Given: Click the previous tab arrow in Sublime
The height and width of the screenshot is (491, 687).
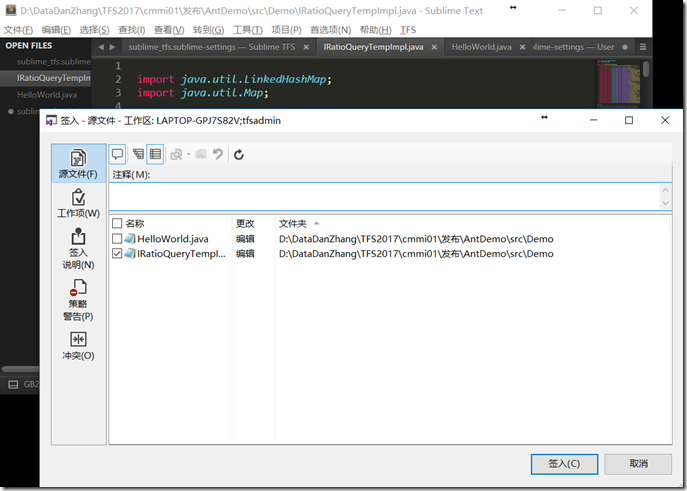Looking at the screenshot, I should (101, 47).
